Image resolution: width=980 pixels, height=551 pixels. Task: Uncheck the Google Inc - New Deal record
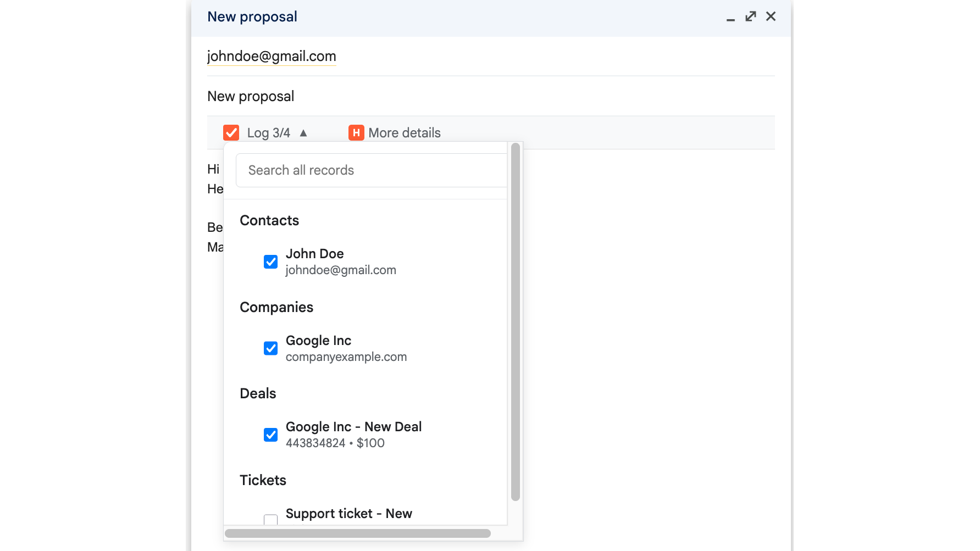click(270, 435)
